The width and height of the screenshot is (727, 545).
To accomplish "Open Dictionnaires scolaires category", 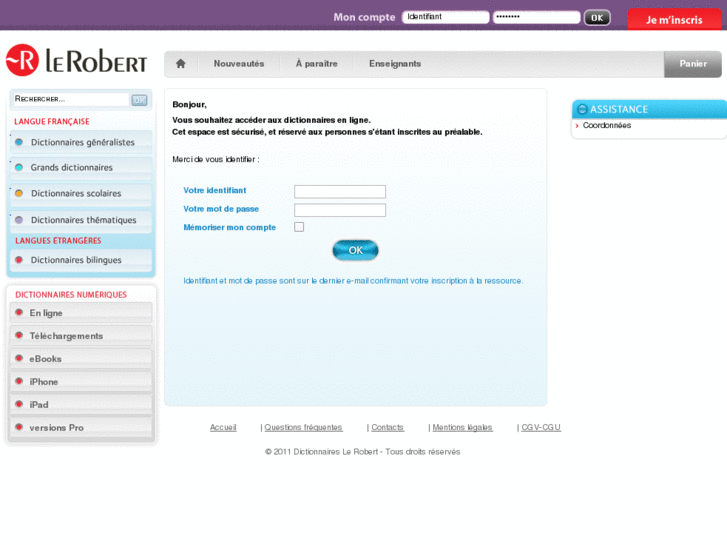I will (x=81, y=193).
